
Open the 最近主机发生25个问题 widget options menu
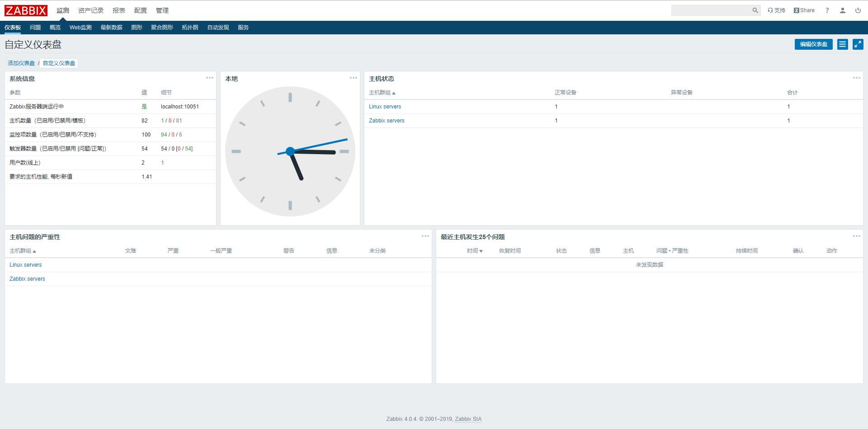point(857,236)
